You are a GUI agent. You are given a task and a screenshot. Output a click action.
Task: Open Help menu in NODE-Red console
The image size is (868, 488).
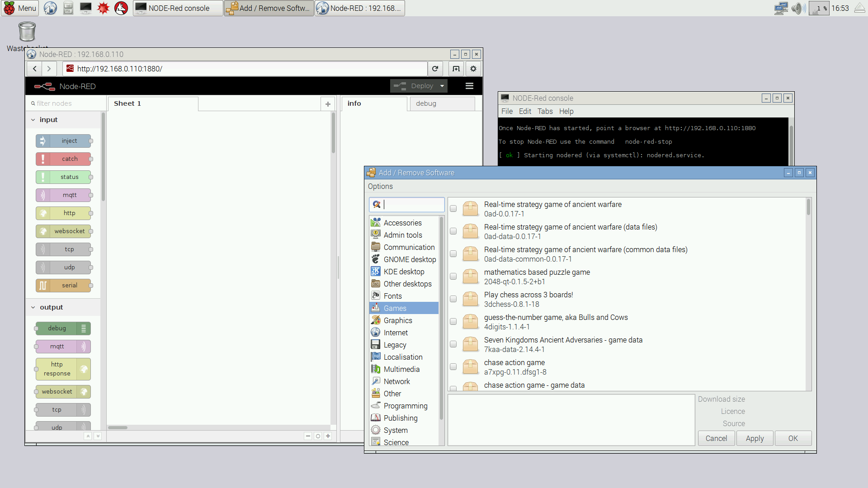[x=566, y=111]
